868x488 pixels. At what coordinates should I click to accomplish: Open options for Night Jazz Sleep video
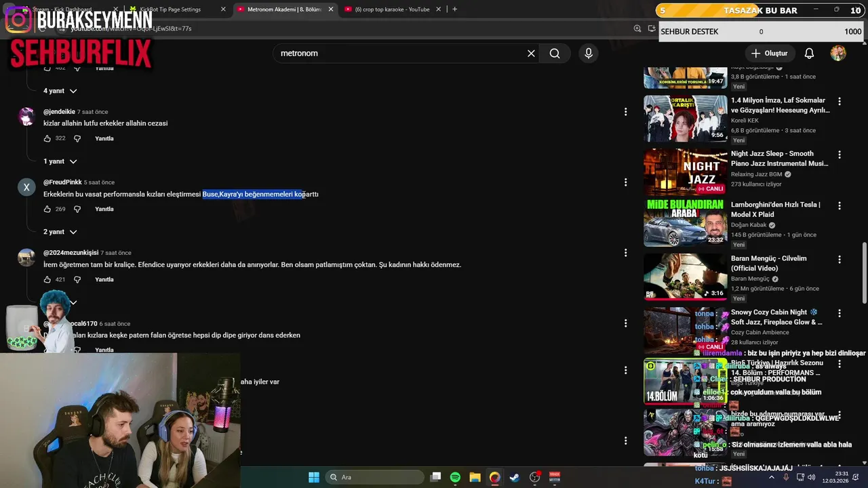coord(840,154)
